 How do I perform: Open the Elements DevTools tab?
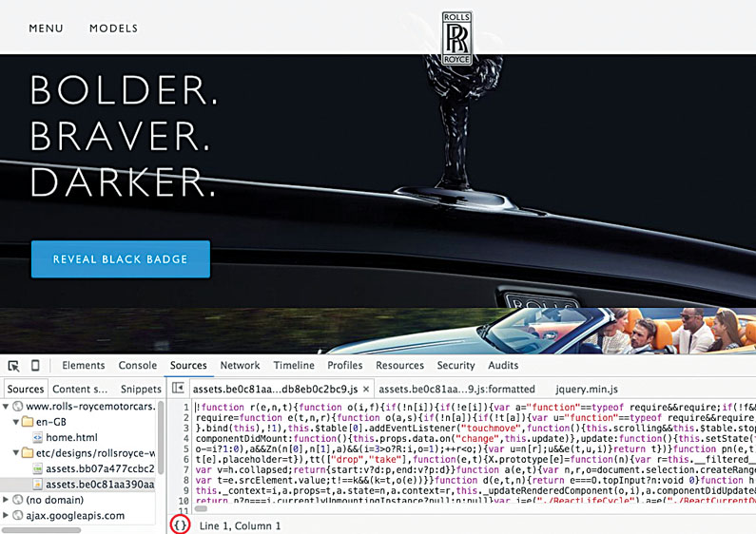(84, 365)
